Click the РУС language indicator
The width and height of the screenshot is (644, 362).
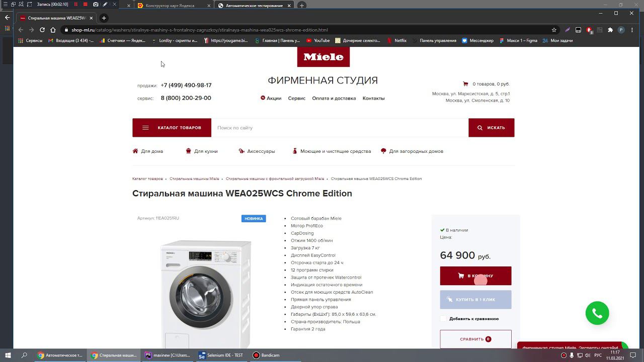598,355
